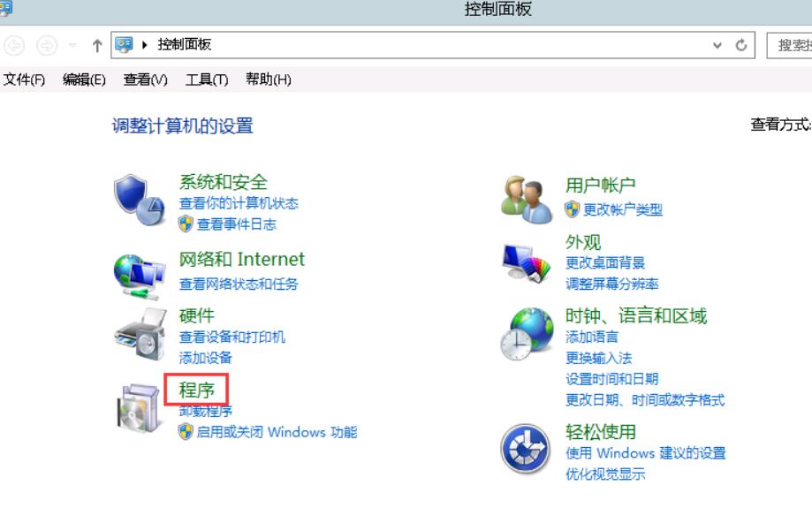Click the 查看设备和打印机 link
Viewport: 812px width, 523px height.
click(x=232, y=337)
